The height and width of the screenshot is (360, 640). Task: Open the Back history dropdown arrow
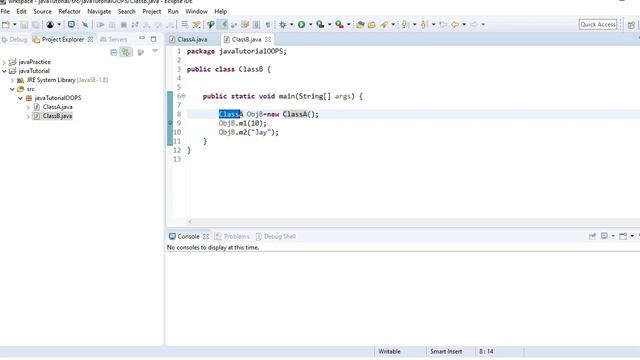coord(464,24)
